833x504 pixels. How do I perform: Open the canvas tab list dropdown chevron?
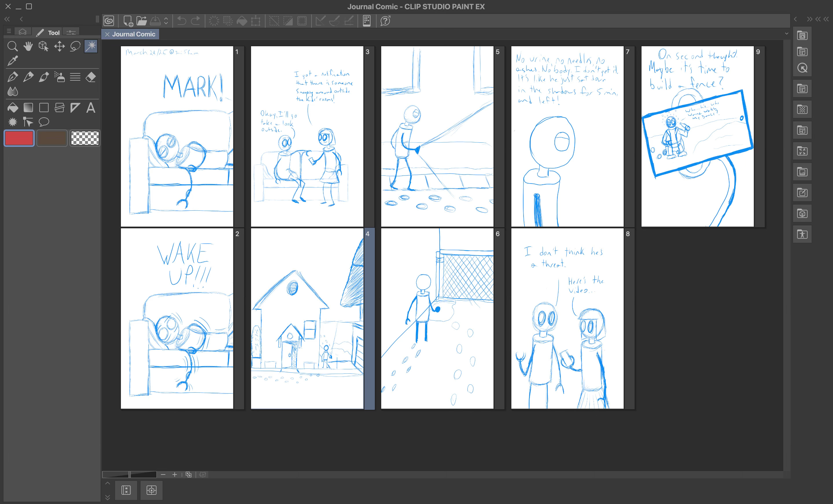point(786,34)
